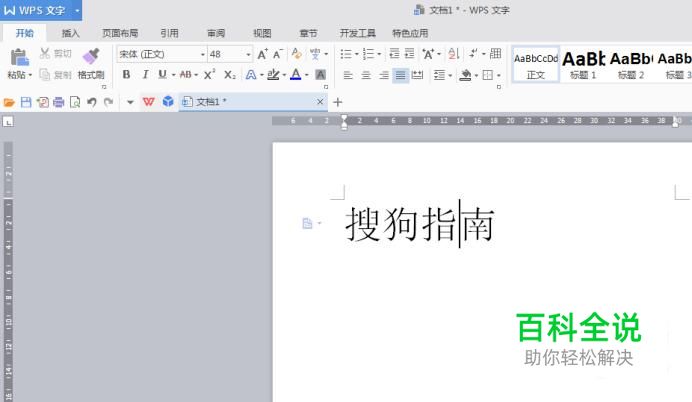Click the paragraph layout icon beside text
The width and height of the screenshot is (692, 402).
[x=308, y=224]
